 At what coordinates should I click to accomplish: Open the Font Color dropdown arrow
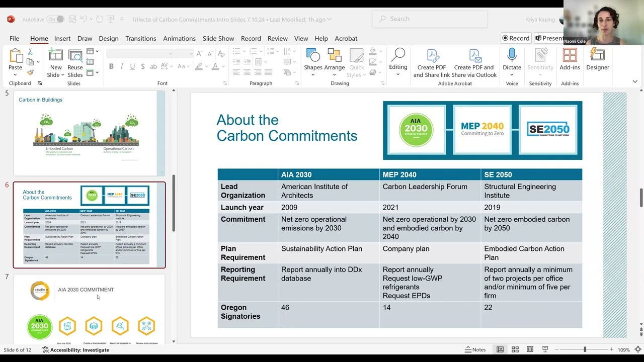tap(223, 66)
